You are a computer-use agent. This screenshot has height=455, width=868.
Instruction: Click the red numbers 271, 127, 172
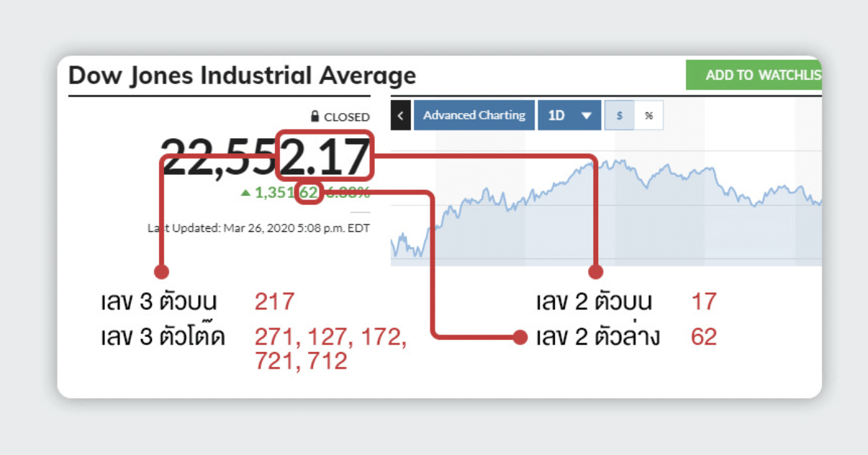point(330,337)
